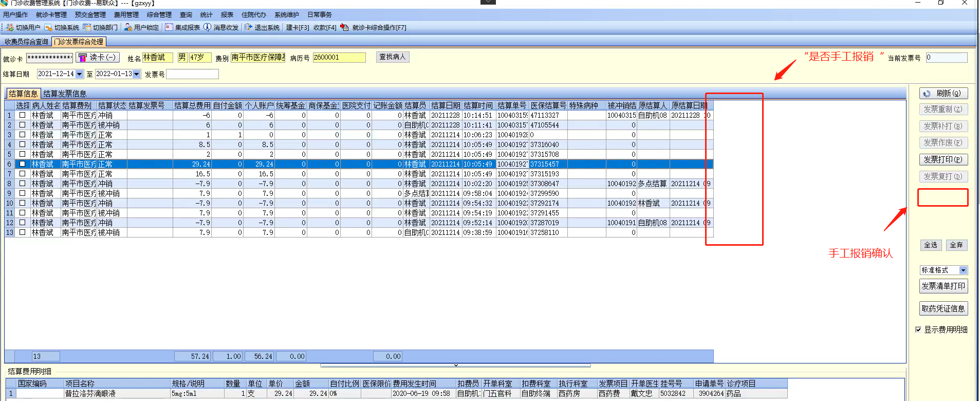Click the 全弃 deselect-all button
Viewport: 980px width, 401px height.
(x=956, y=245)
